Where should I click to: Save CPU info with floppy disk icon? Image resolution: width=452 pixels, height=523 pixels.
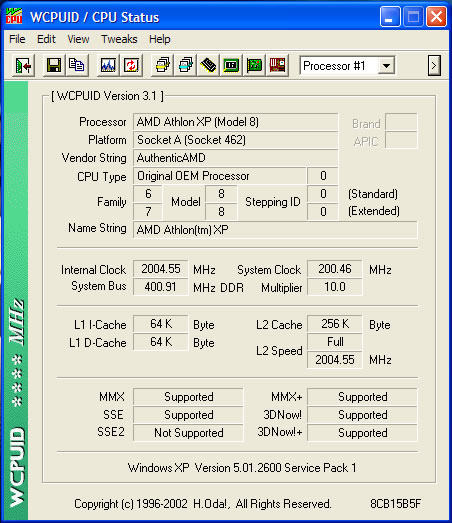54,65
